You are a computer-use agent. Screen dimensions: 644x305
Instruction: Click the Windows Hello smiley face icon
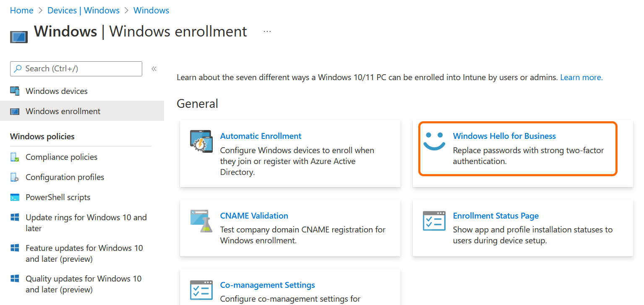point(434,141)
